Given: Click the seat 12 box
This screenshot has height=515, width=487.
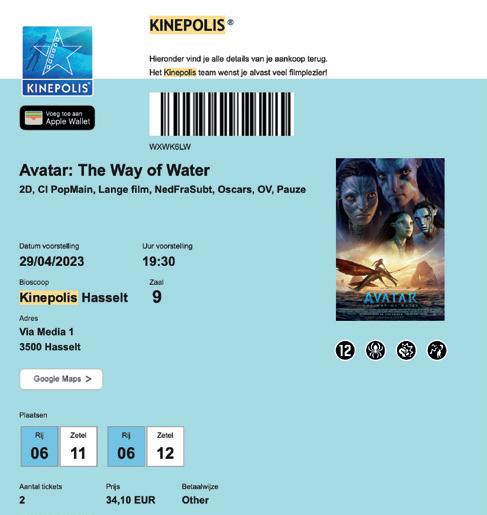Looking at the screenshot, I should coord(165,446).
